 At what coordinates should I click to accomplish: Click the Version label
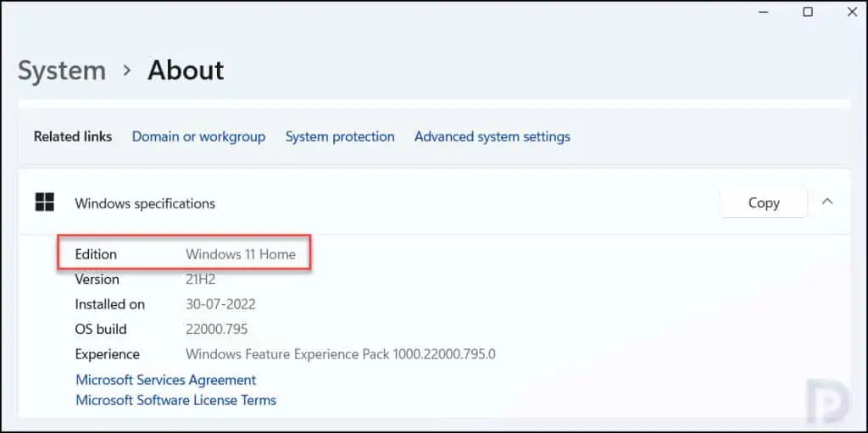pyautogui.click(x=97, y=280)
